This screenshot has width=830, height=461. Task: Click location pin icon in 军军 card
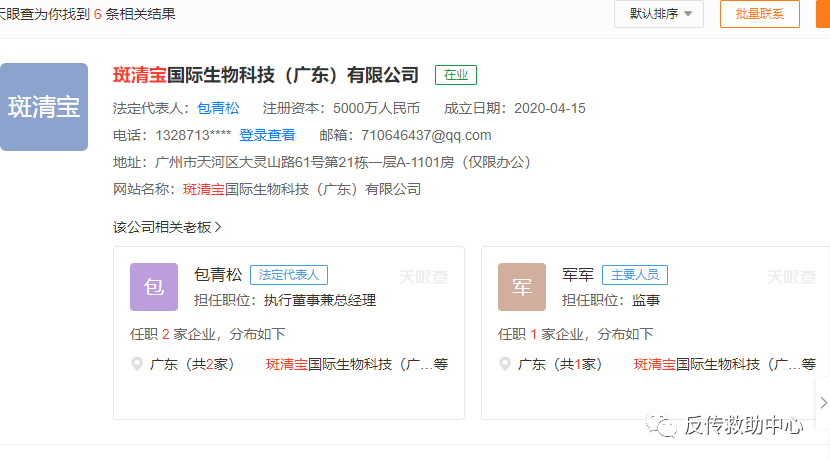(x=505, y=364)
